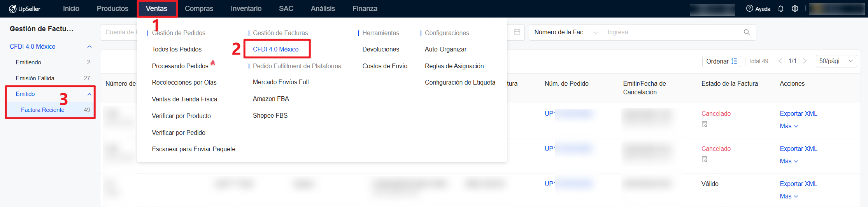Open Amazon FBA
The image size is (868, 207).
point(271,99)
